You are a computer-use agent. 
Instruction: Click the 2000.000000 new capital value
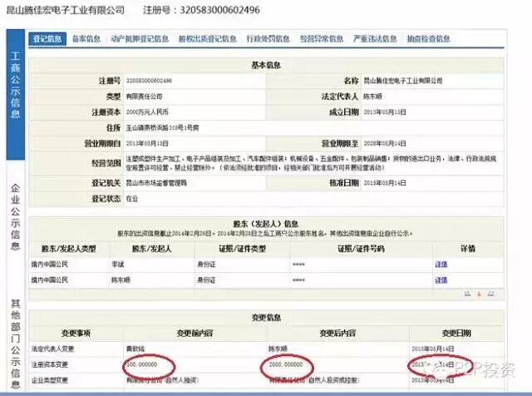coord(286,364)
